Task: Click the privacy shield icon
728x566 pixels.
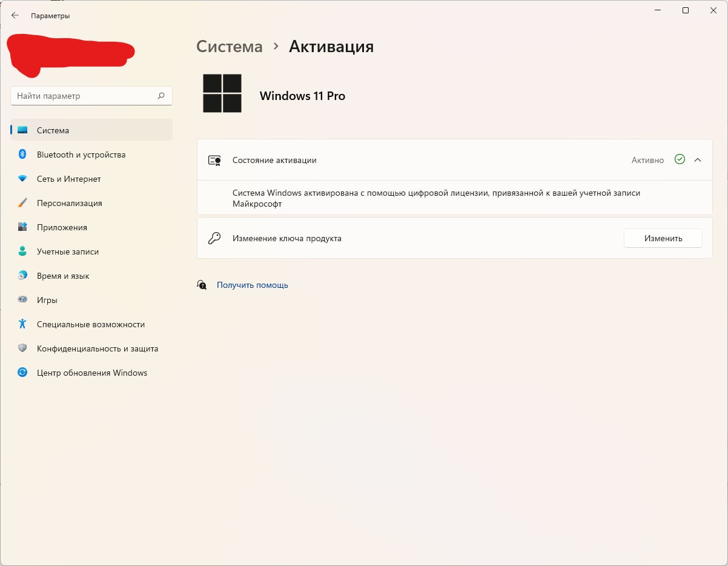Action: [x=22, y=348]
